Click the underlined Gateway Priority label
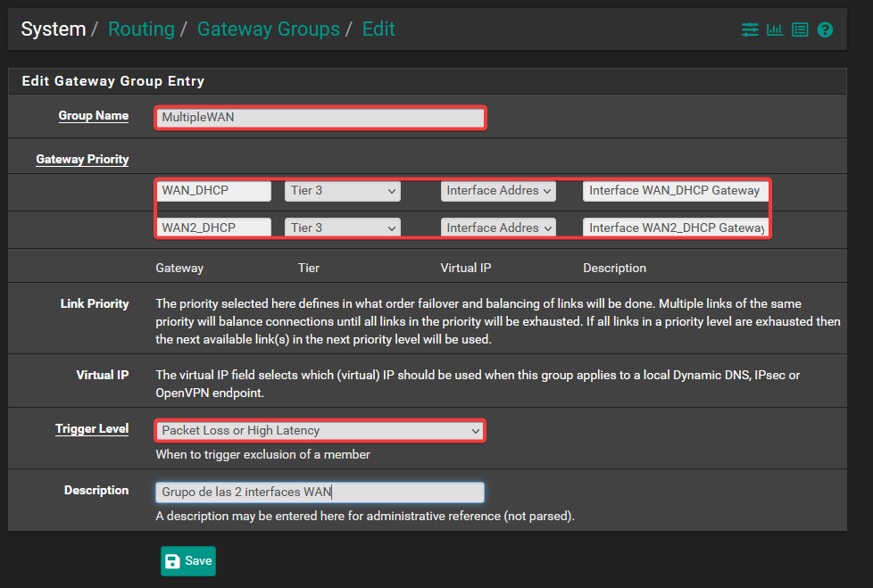Screen dimensions: 873x588 [x=82, y=160]
